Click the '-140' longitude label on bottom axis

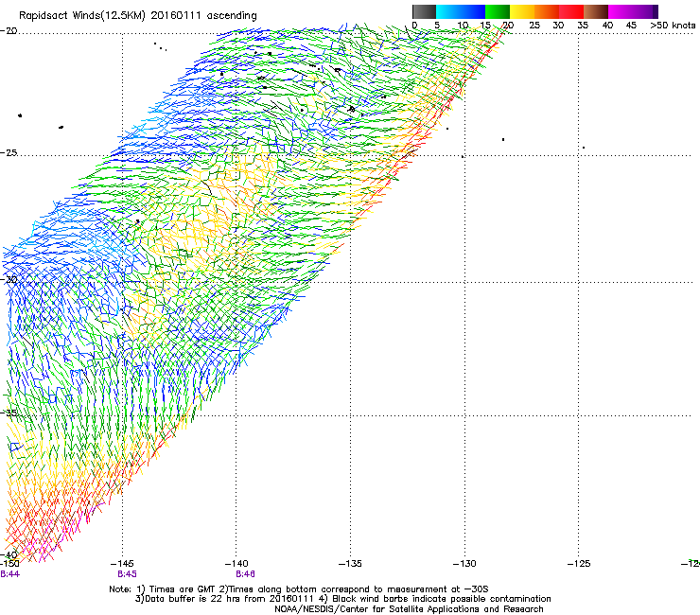[236, 564]
